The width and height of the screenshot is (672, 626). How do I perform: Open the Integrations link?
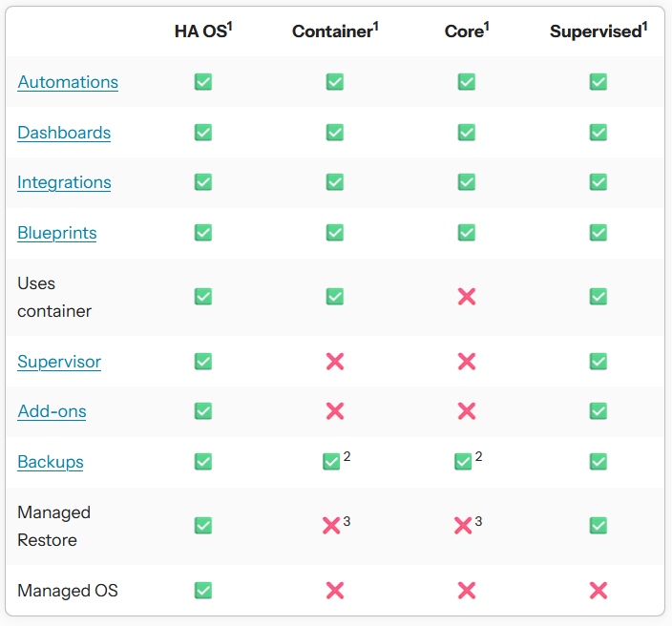coord(64,182)
